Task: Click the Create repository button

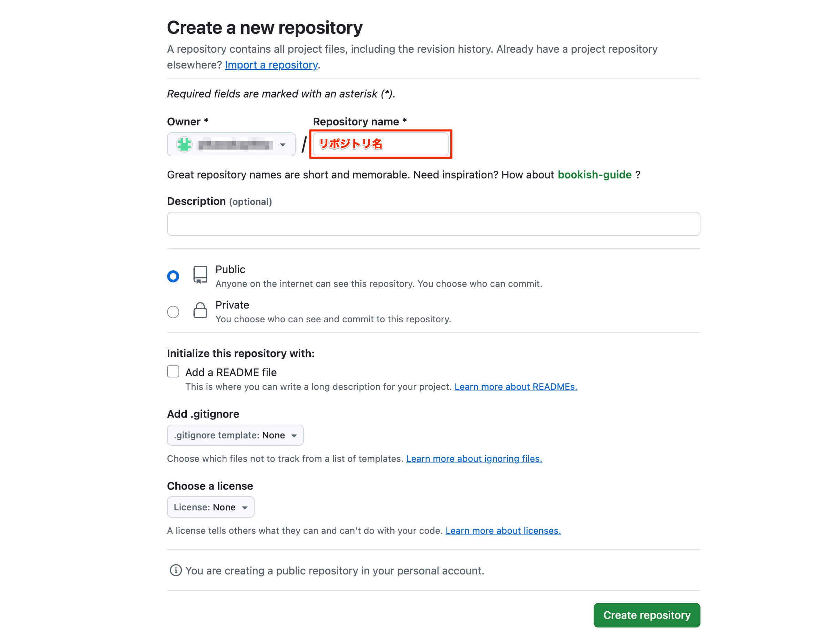Action: (x=647, y=615)
